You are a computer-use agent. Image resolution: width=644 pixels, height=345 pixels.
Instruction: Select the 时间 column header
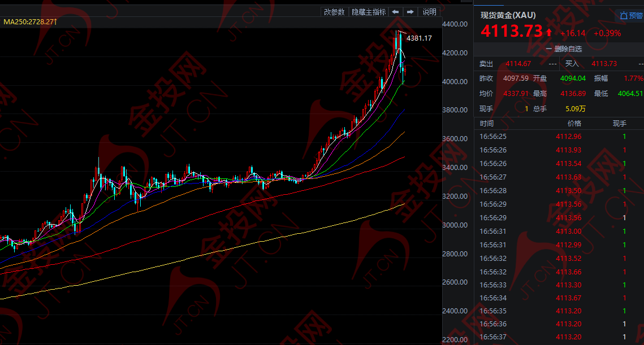coord(485,123)
